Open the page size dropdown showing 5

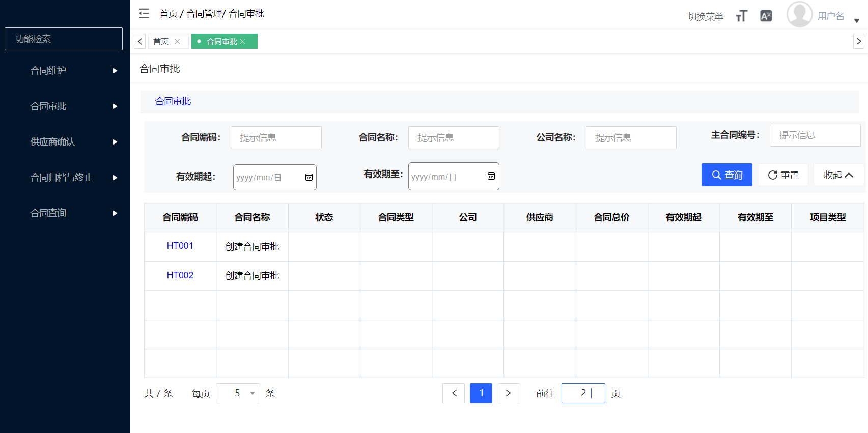[x=238, y=393]
